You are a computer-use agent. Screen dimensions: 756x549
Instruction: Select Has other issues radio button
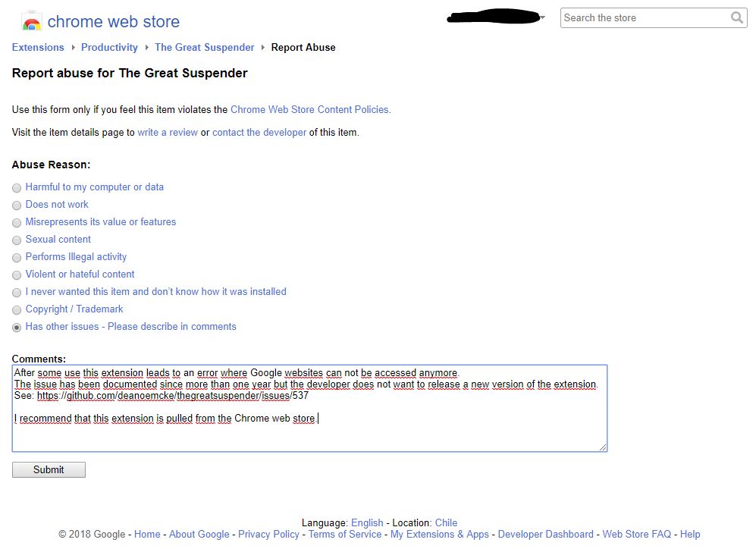click(x=17, y=328)
